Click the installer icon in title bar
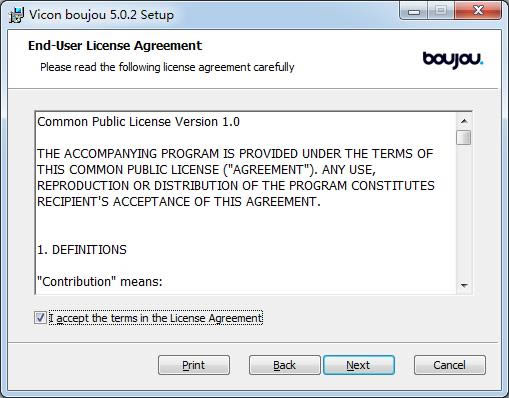The height and width of the screenshot is (398, 509). [16, 15]
